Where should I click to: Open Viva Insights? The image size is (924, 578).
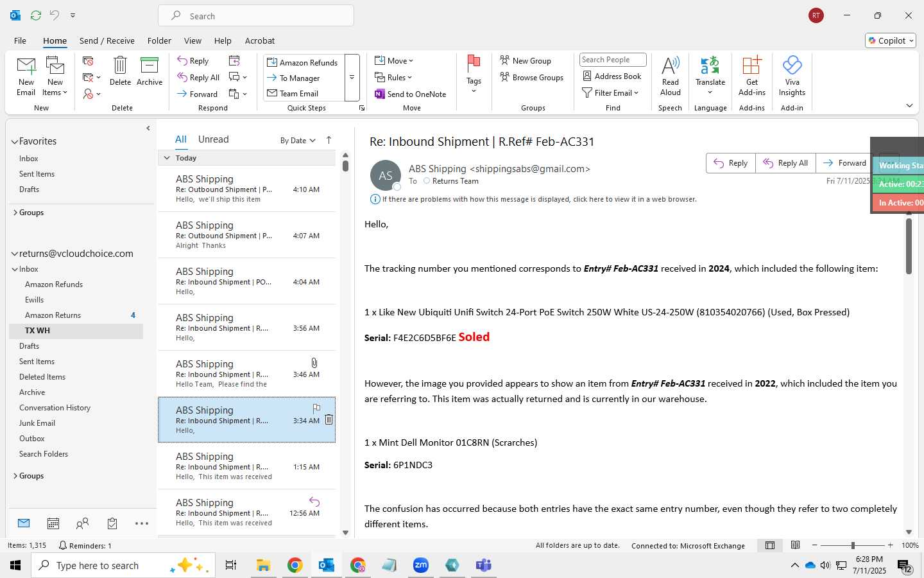pos(792,76)
